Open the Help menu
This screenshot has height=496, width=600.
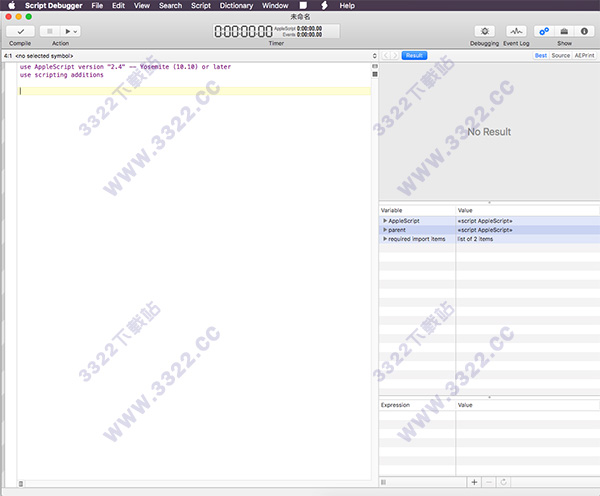pos(347,6)
